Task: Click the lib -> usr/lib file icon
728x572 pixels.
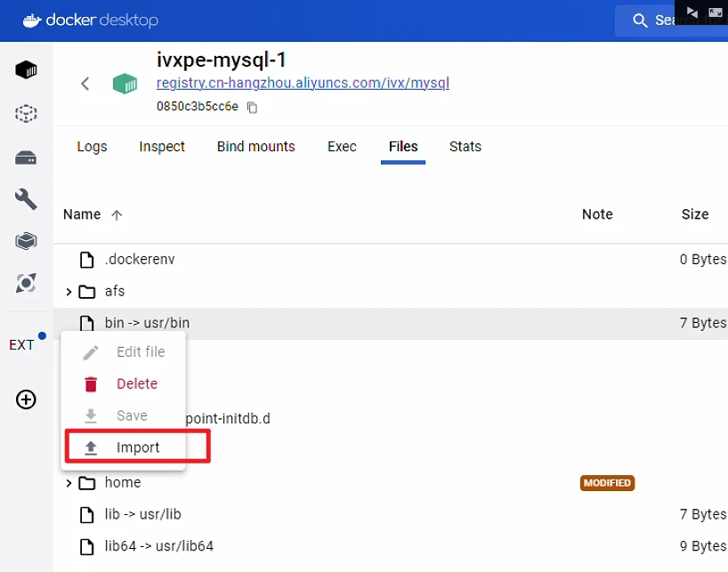Action: tap(87, 515)
